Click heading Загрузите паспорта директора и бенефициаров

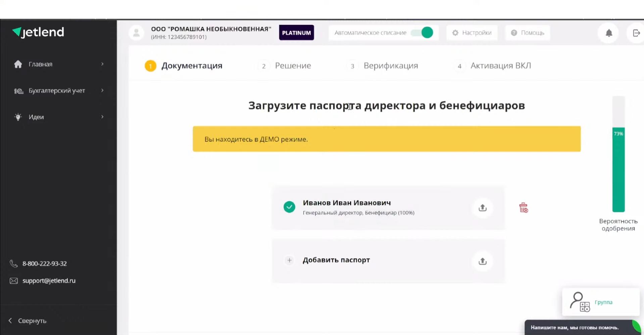click(387, 106)
